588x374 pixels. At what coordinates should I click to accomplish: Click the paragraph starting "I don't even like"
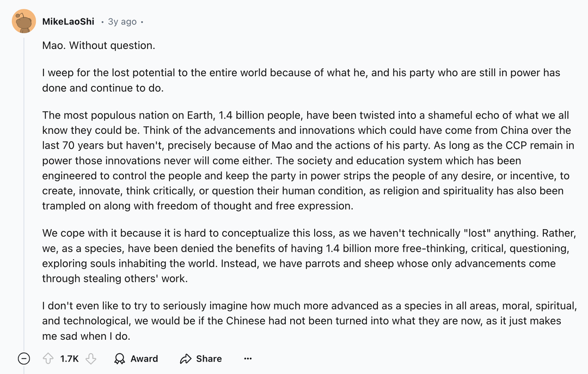click(x=310, y=321)
